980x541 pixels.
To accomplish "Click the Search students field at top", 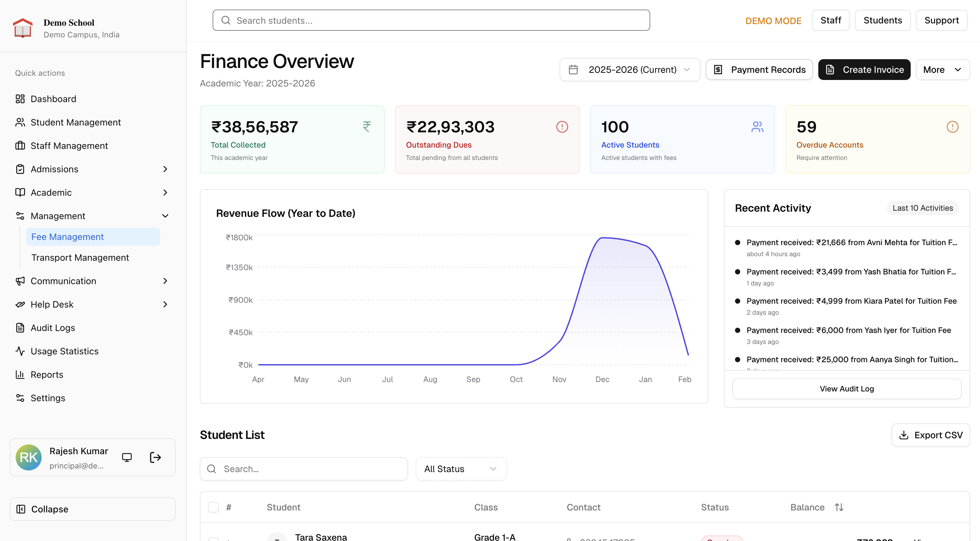I will coord(431,20).
